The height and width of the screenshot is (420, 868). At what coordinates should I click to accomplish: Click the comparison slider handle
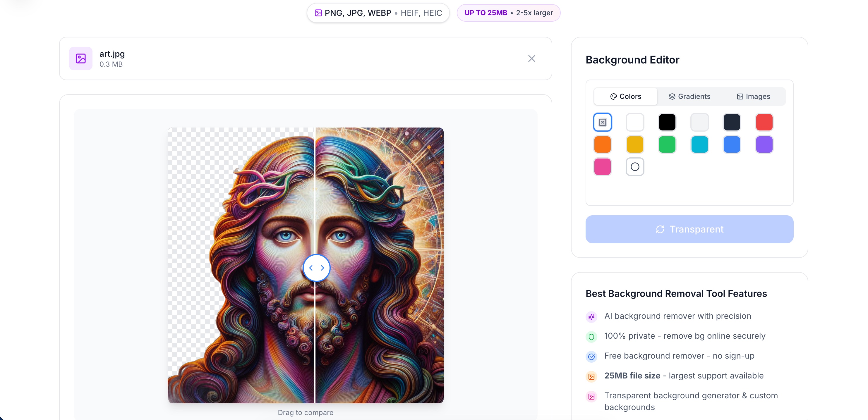(x=316, y=268)
